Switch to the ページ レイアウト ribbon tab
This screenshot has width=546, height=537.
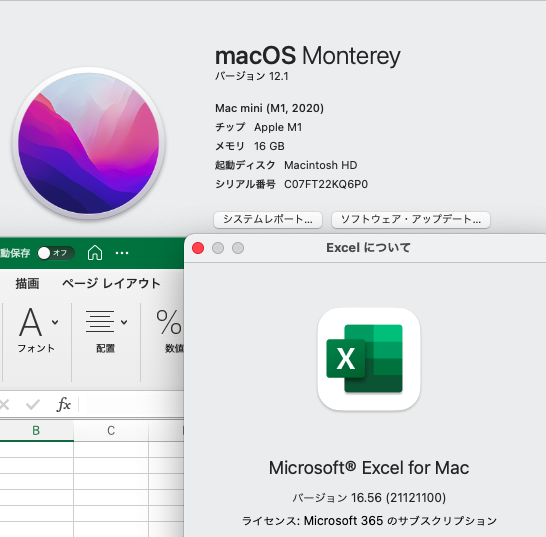pyautogui.click(x=111, y=283)
